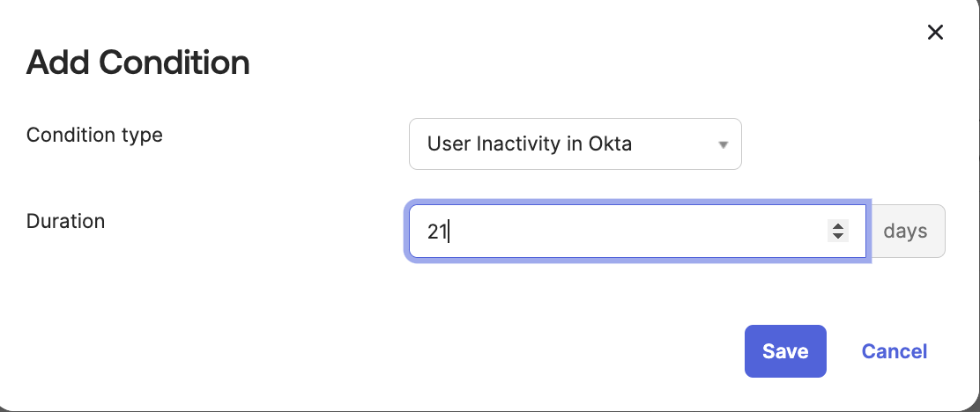
Task: Place cursor after 21 in Duration
Action: 449,232
